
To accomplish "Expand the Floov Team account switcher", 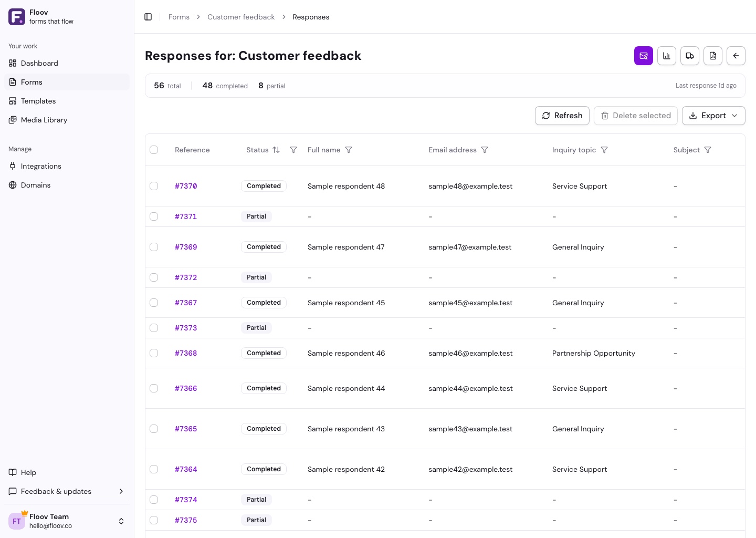I will click(121, 521).
